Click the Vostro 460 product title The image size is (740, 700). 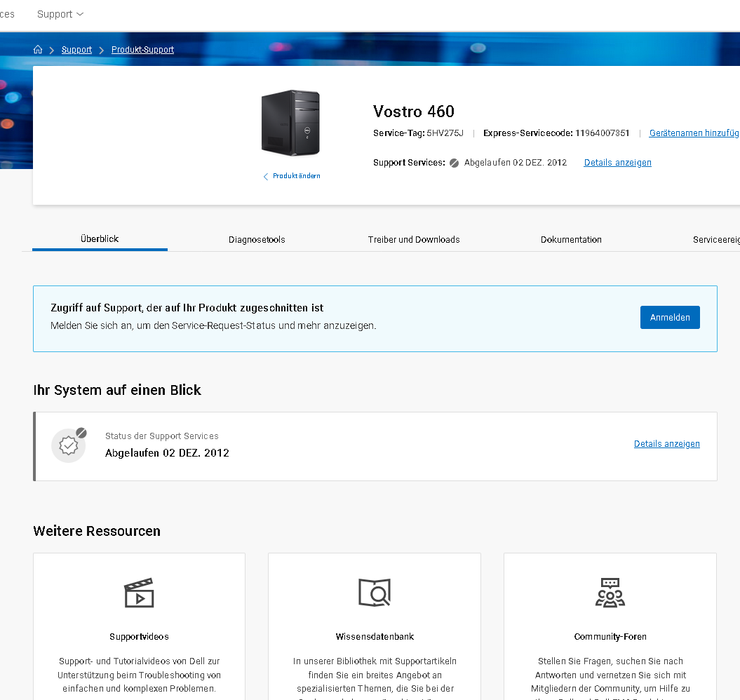(413, 112)
